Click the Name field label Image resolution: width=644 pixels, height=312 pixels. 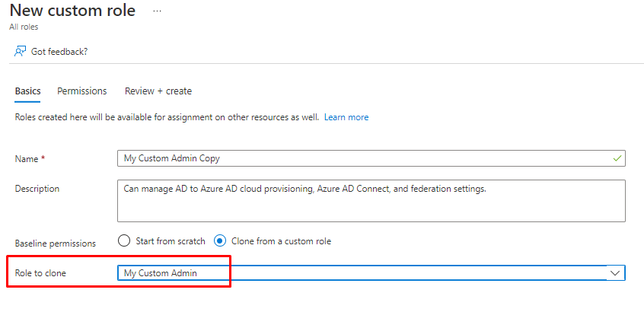27,158
